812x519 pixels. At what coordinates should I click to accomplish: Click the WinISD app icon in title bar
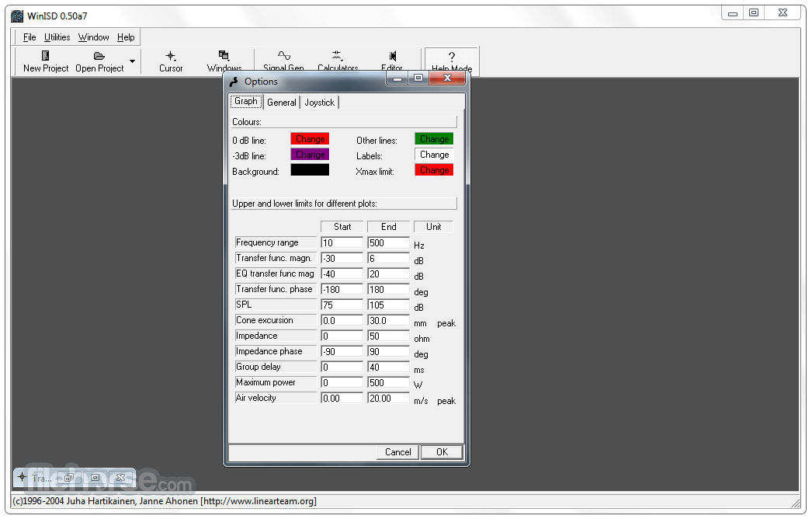point(17,16)
